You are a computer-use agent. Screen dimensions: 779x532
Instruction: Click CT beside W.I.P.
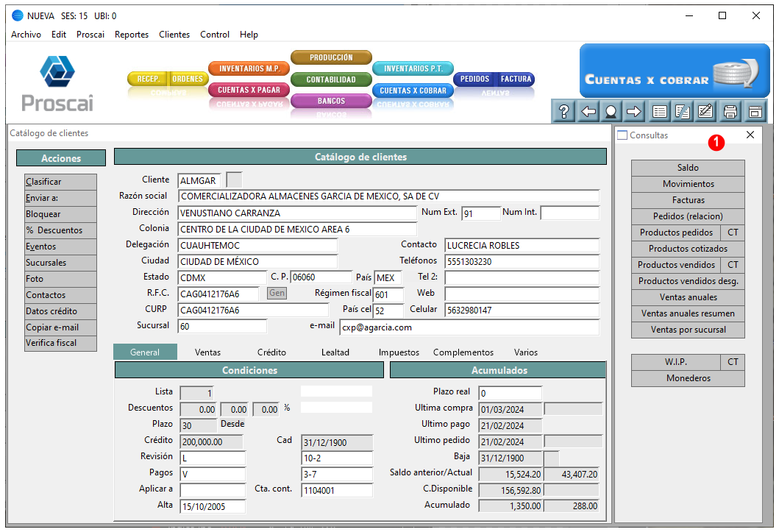pos(733,362)
